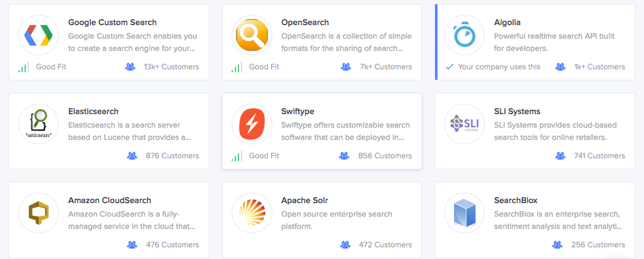The image size is (644, 259).
Task: Click the Amazon CloudSearch logo icon
Action: (39, 213)
